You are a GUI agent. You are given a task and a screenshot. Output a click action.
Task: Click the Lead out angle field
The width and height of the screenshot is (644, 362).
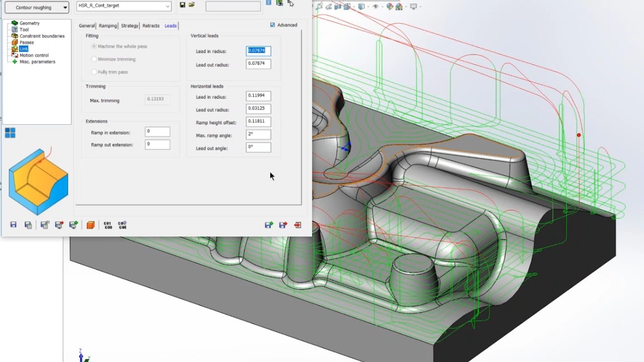click(259, 147)
